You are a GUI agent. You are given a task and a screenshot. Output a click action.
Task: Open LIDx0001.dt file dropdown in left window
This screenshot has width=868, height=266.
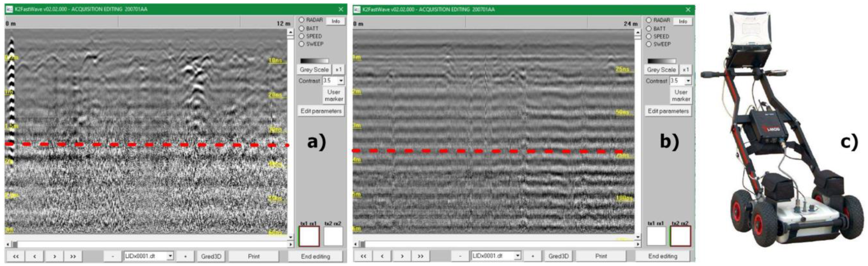[x=170, y=256]
